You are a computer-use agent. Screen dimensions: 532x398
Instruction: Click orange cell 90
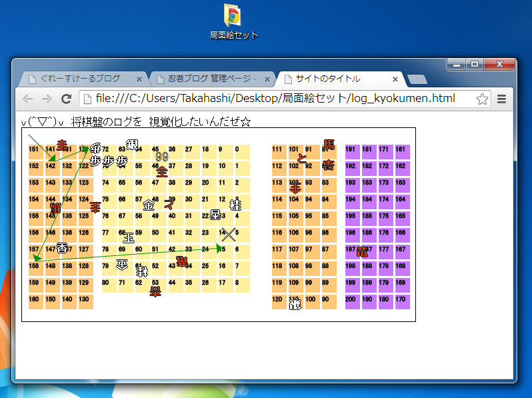(329, 302)
